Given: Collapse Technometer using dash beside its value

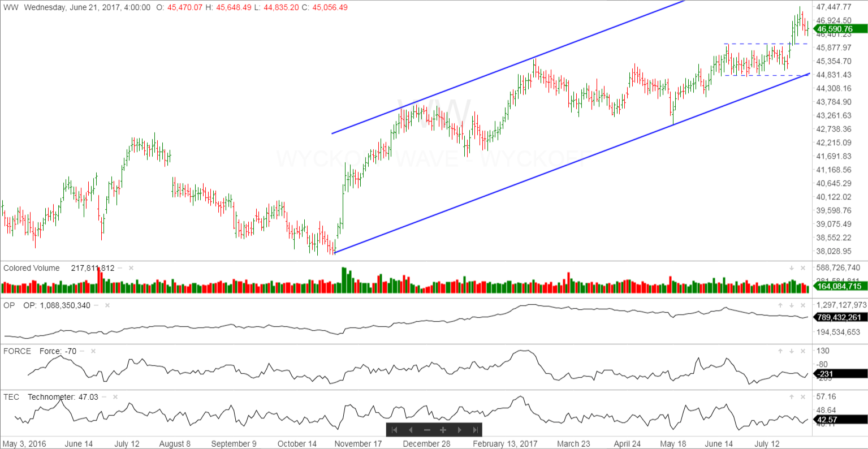Looking at the screenshot, I should point(104,397).
